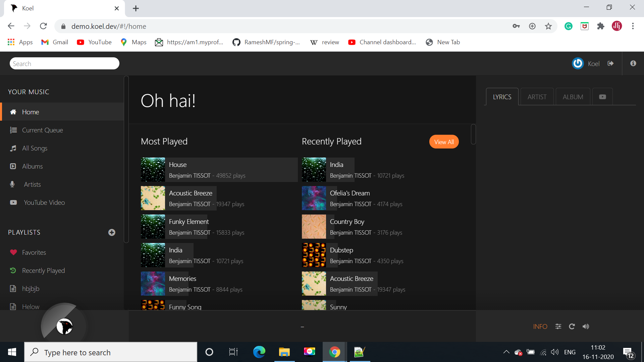Viewport: 644px width, 362px height.
Task: Open the About info icon in header
Action: coord(633,63)
